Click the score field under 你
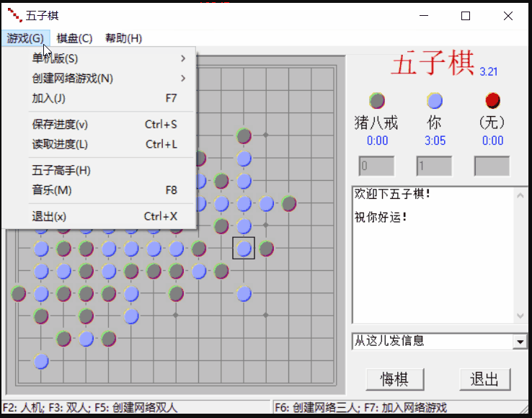 tap(434, 166)
